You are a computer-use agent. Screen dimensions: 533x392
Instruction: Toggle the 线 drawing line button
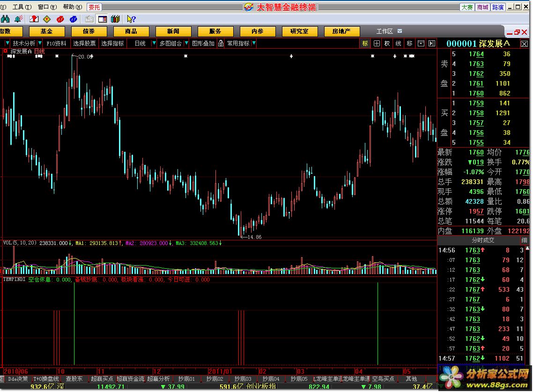coord(399,43)
